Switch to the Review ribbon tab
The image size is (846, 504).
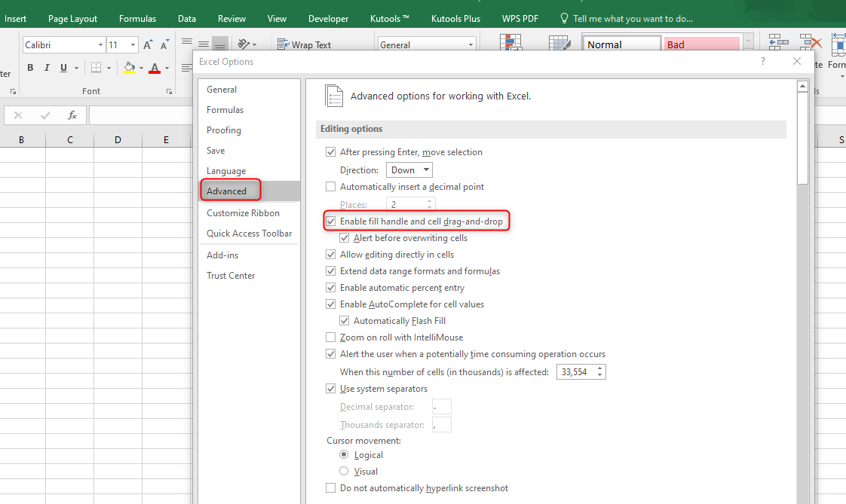tap(231, 17)
